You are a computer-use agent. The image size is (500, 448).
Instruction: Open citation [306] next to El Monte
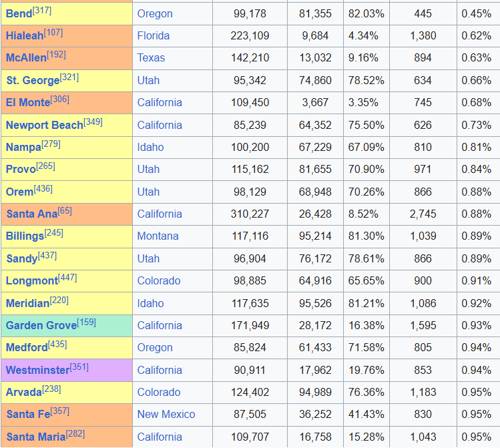pyautogui.click(x=59, y=99)
